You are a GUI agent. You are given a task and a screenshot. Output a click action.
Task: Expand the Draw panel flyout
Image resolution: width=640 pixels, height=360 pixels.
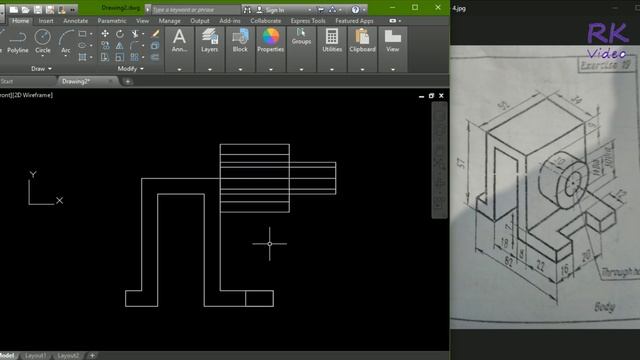click(41, 69)
